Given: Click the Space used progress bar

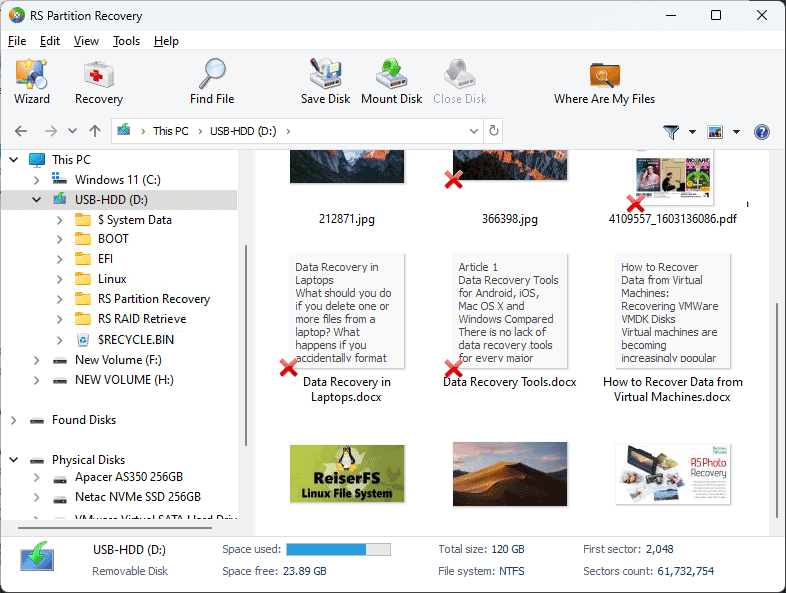Looking at the screenshot, I should 338,549.
